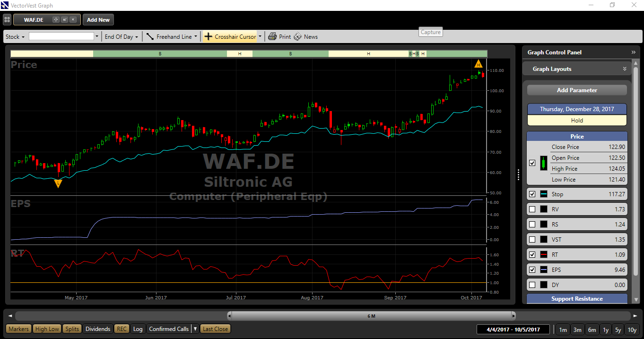
Task: Click the VST color swatch
Action: tap(543, 240)
